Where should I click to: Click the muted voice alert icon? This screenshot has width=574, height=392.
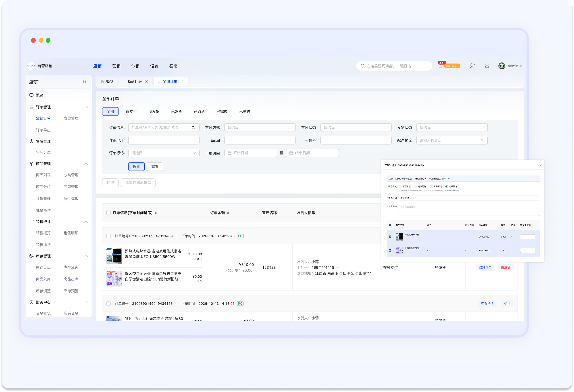pos(472,66)
